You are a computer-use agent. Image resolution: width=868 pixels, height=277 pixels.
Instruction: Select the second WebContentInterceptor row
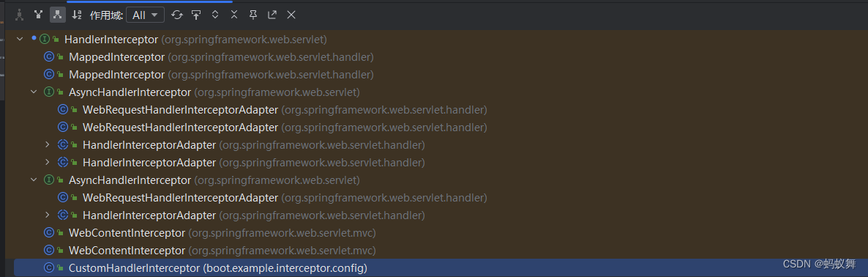point(441,251)
